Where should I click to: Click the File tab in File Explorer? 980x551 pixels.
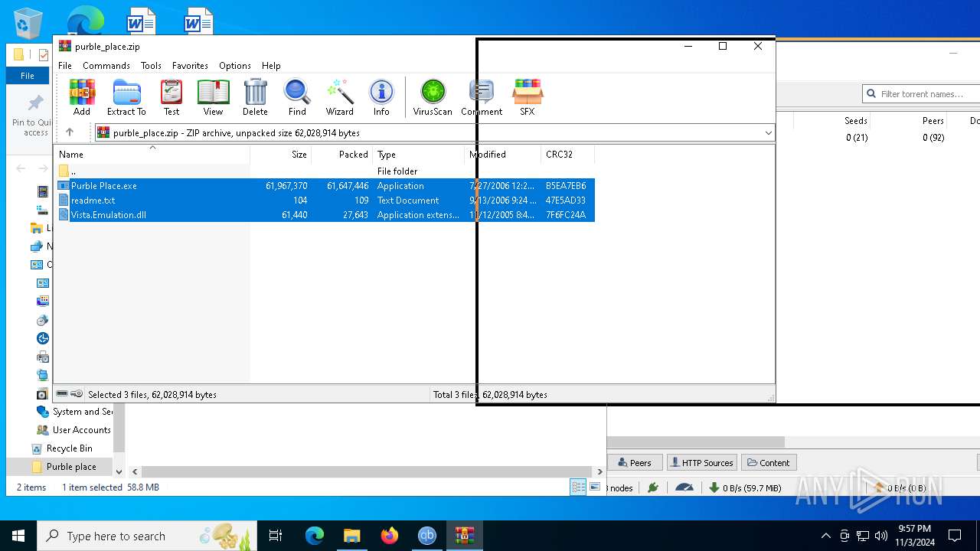pos(28,76)
